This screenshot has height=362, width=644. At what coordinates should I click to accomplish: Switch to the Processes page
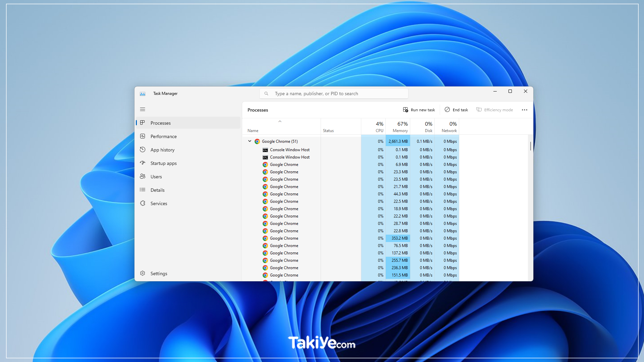point(188,123)
